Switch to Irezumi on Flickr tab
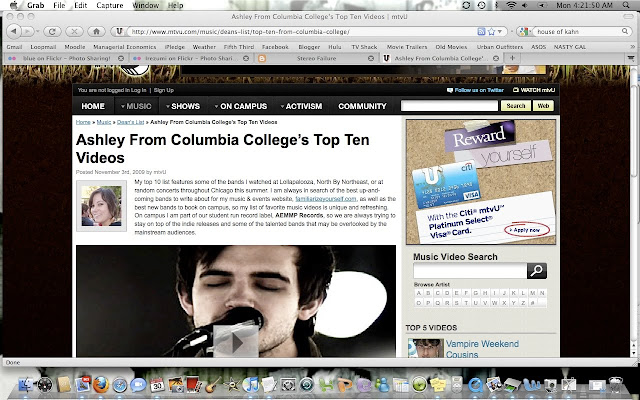 (x=190, y=58)
